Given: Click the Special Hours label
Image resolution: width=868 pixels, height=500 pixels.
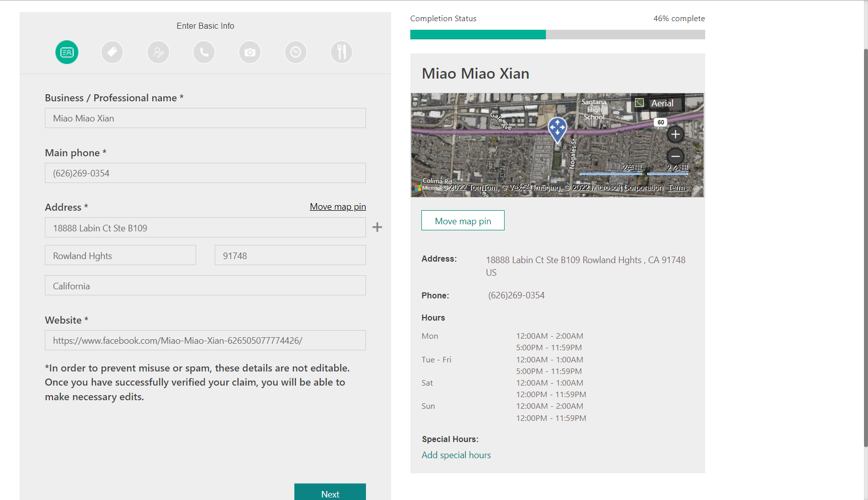Looking at the screenshot, I should tap(450, 440).
